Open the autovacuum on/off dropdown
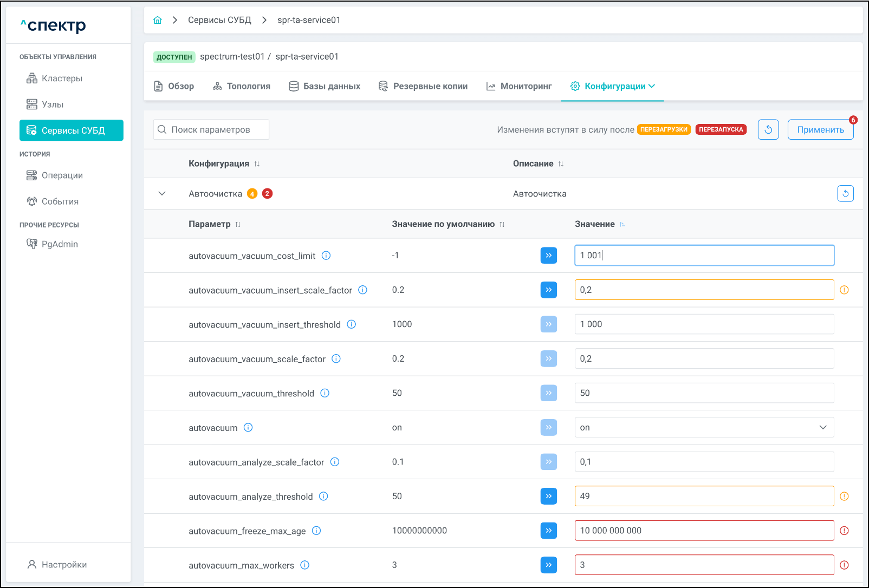869x588 pixels. coord(704,427)
